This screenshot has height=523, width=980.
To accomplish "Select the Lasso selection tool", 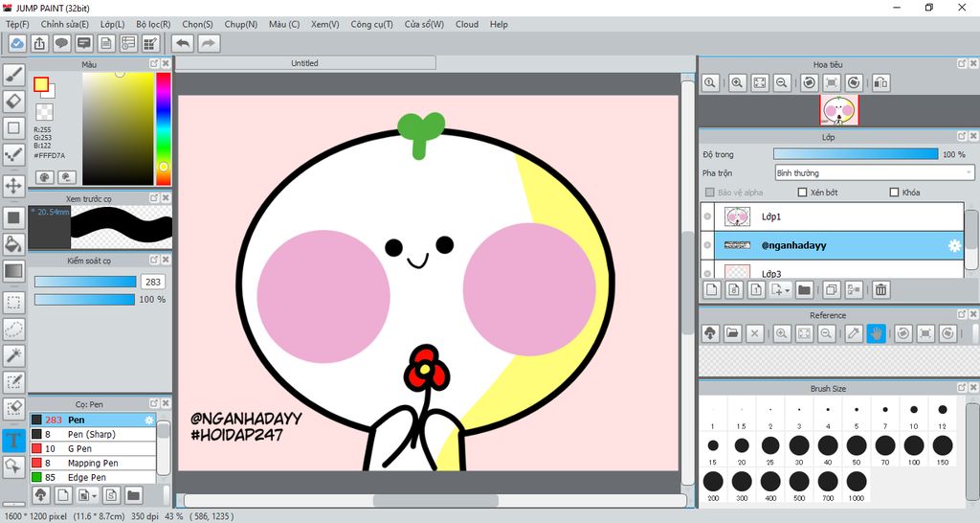I will tap(13, 330).
